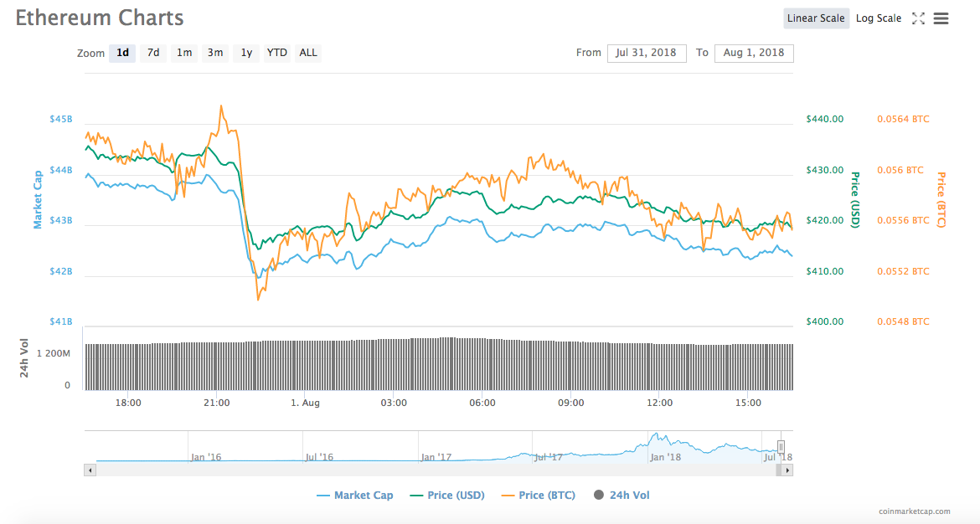Click the coinmarketcap.com credit link
980x524 pixels.
click(x=915, y=511)
